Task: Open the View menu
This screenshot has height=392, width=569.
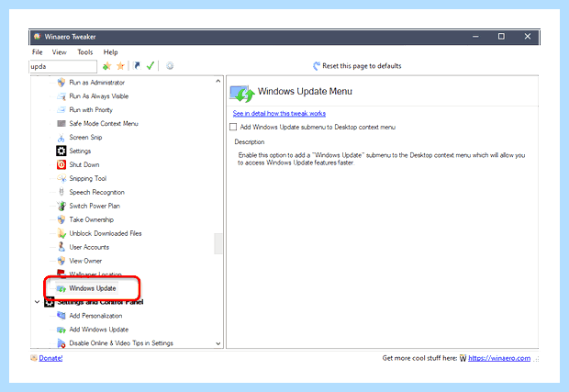Action: tap(59, 52)
